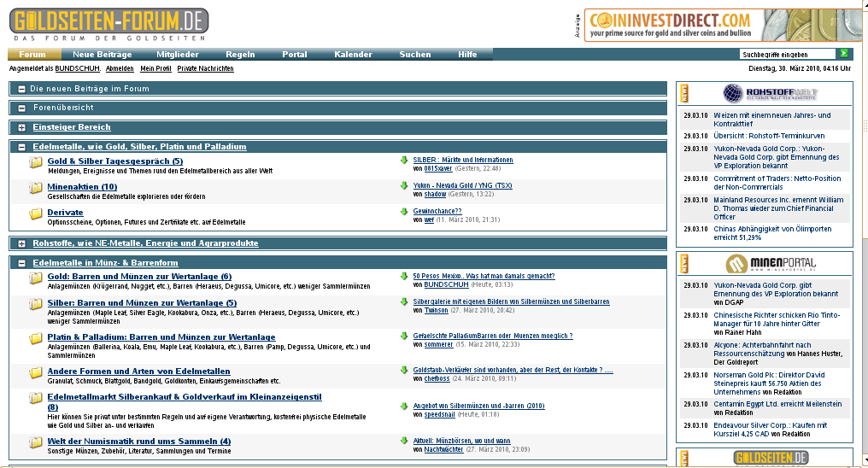Image resolution: width=868 pixels, height=468 pixels.
Task: Open BUNDSCHUH username link in login line
Action: click(x=77, y=68)
